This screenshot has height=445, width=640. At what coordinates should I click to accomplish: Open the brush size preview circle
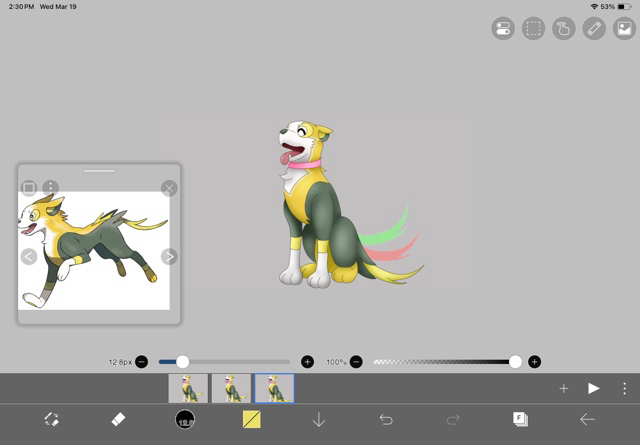[x=185, y=419]
